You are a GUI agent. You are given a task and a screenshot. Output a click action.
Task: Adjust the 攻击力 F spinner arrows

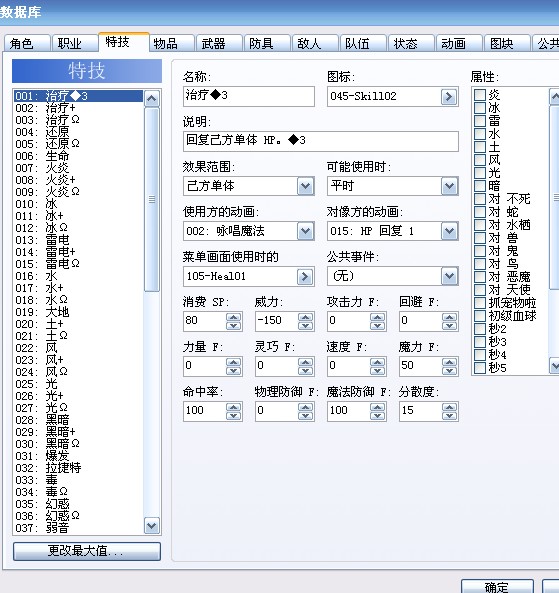click(377, 321)
